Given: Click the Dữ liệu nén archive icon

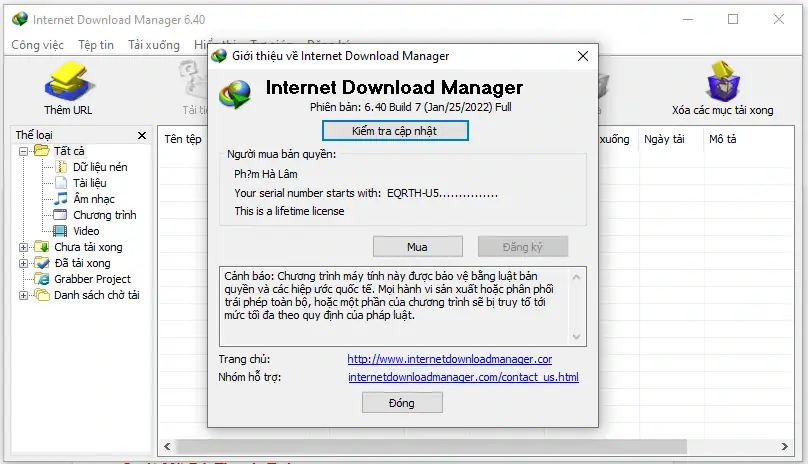Looking at the screenshot, I should click(61, 167).
